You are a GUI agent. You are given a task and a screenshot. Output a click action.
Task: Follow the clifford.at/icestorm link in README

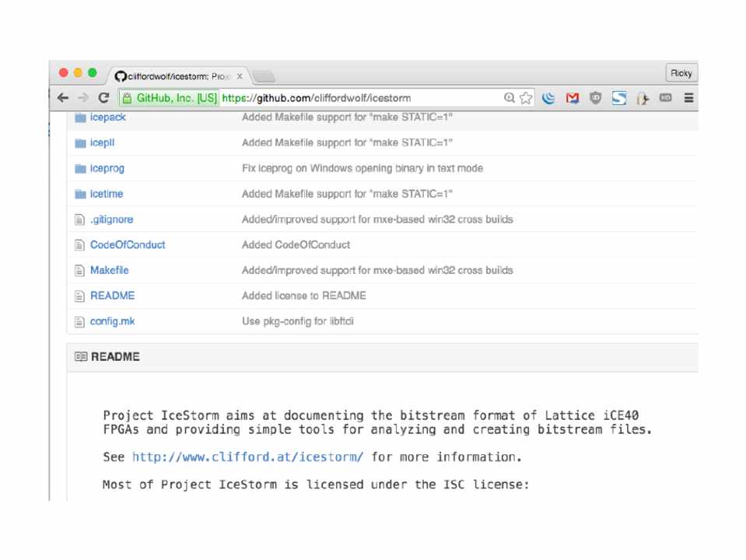(247, 457)
